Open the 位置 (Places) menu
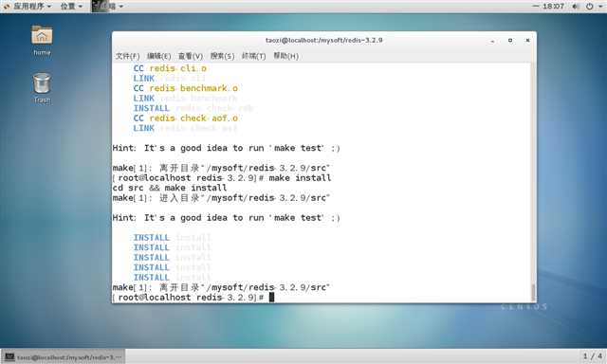This screenshot has height=364, width=607. 71,7
